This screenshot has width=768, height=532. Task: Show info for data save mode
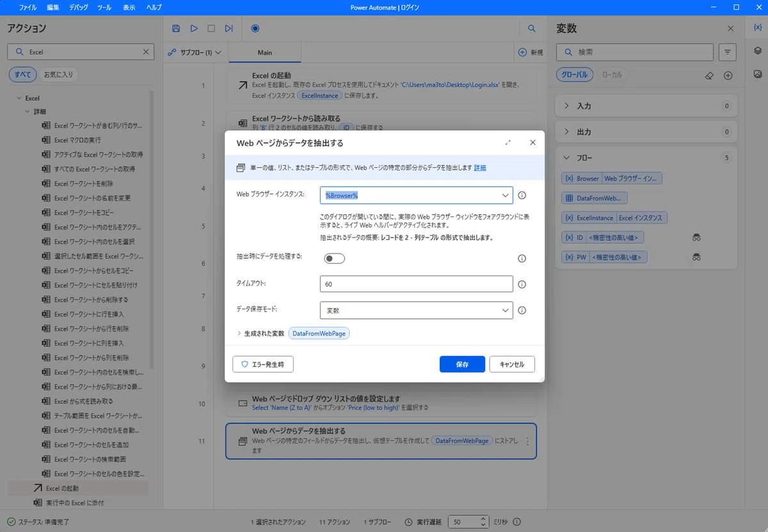point(522,310)
